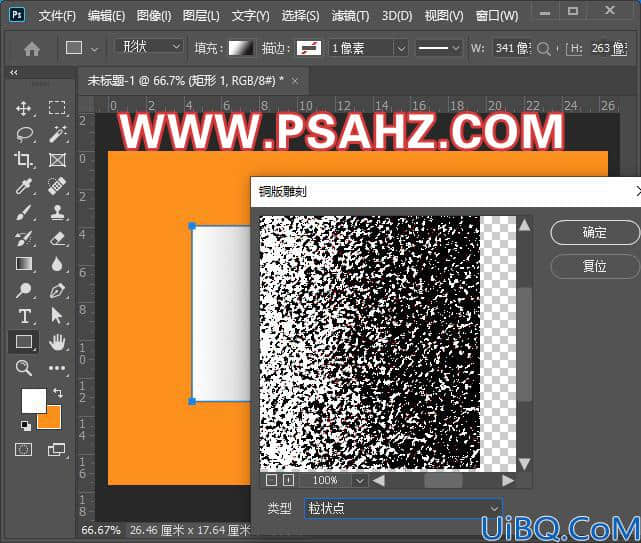Screen dimensions: 641x543
Task: Zoom out the filter preview
Action: click(x=271, y=480)
